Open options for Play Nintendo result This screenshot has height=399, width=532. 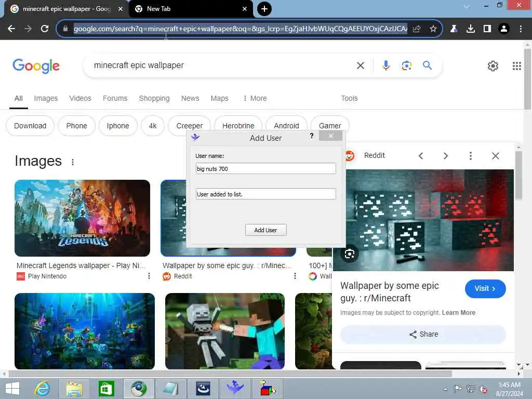coord(149,276)
